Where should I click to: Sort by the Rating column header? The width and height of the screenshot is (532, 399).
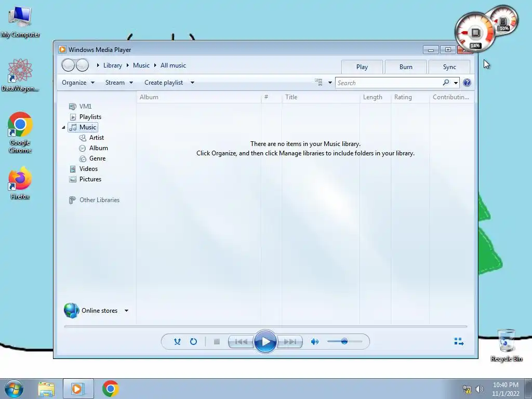click(410, 97)
